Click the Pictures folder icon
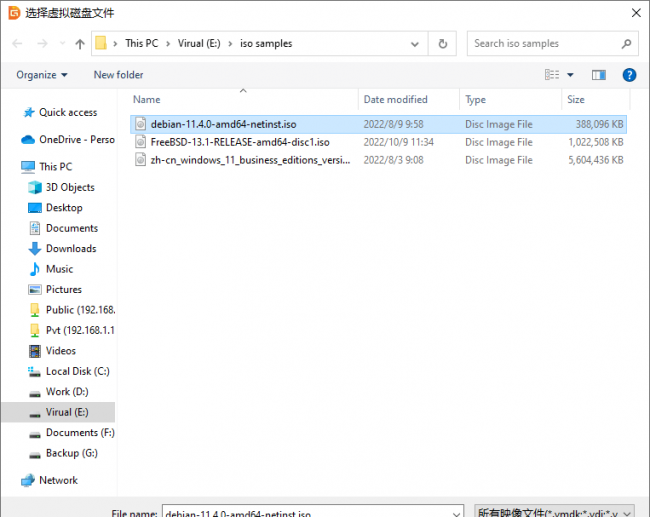Screen dimensions: 650x517 coord(35,289)
